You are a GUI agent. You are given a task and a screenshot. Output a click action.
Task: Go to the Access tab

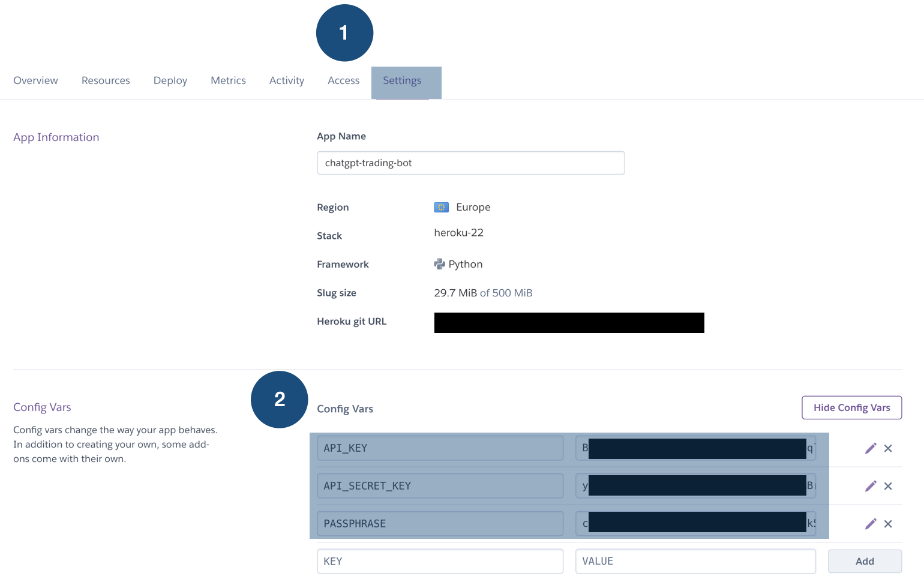click(x=343, y=80)
